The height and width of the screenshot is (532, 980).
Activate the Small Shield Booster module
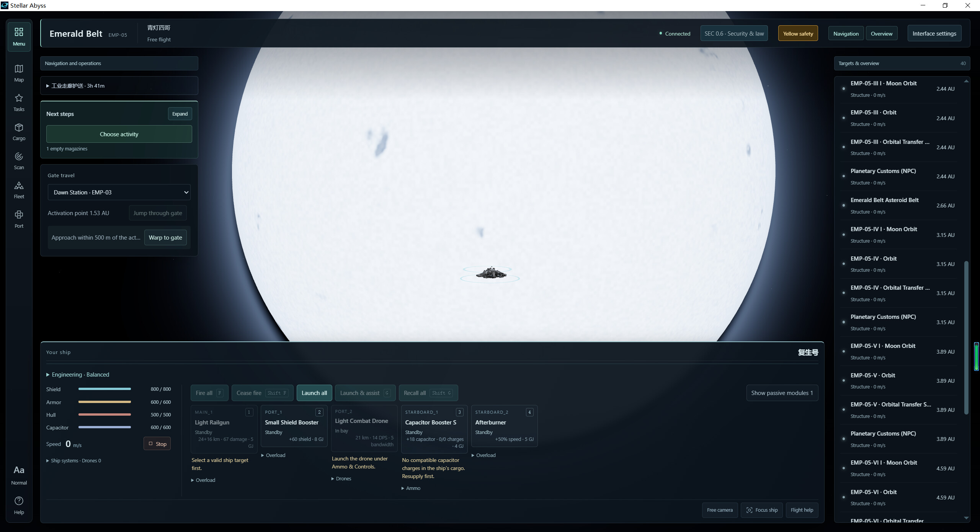(x=294, y=426)
